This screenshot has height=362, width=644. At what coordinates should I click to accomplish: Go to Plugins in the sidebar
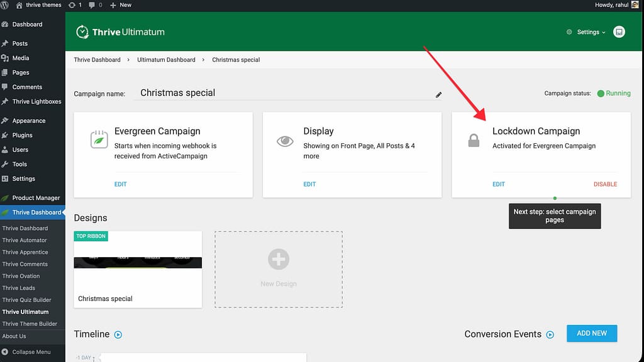(22, 135)
